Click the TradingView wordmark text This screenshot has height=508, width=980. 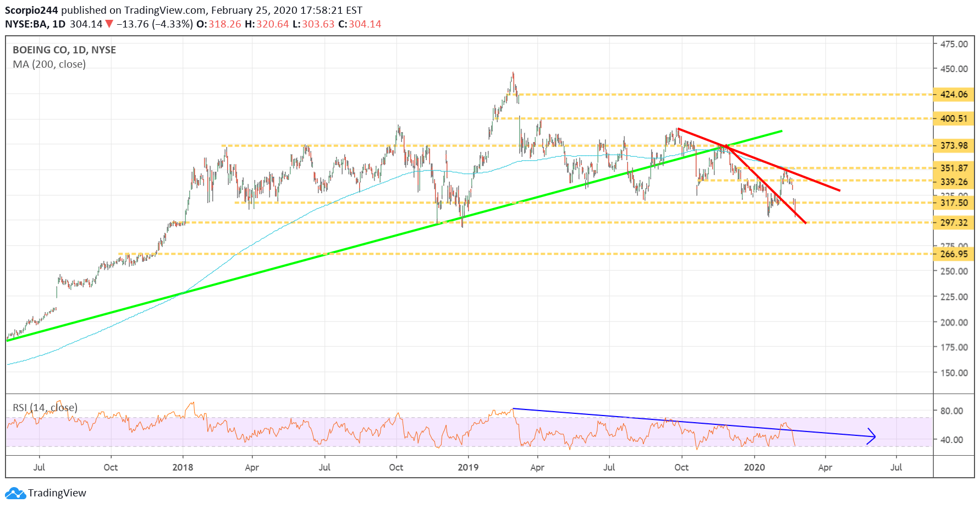point(57,493)
